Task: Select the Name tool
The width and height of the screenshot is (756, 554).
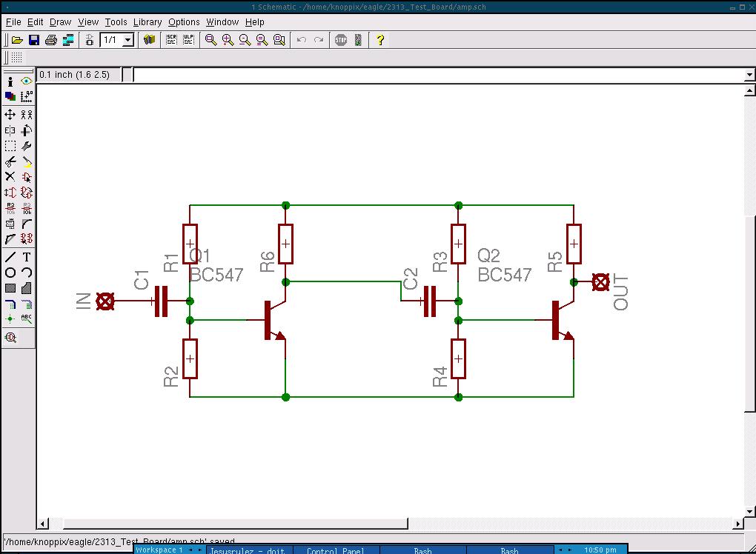Action: coord(10,208)
